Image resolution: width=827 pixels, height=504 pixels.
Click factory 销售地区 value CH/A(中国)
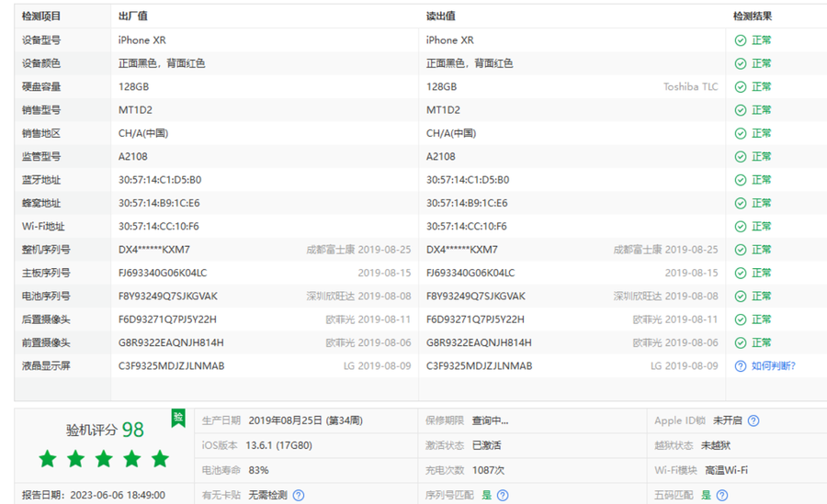tap(143, 133)
